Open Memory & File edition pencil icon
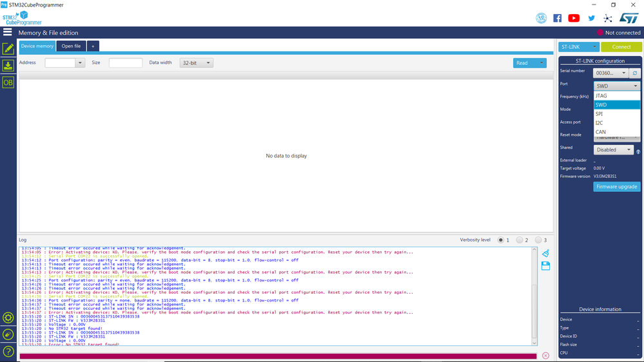 [x=8, y=49]
